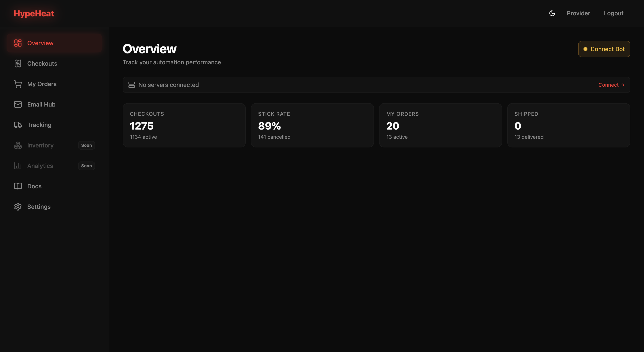Click the "No servers connected" text
Image resolution: width=644 pixels, height=352 pixels.
pyautogui.click(x=168, y=85)
